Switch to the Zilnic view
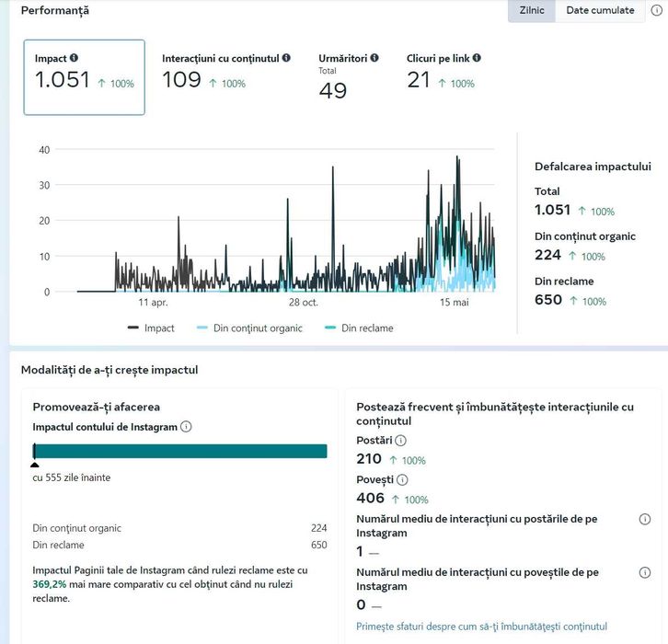Screen dimensions: 668x644 (x=531, y=10)
